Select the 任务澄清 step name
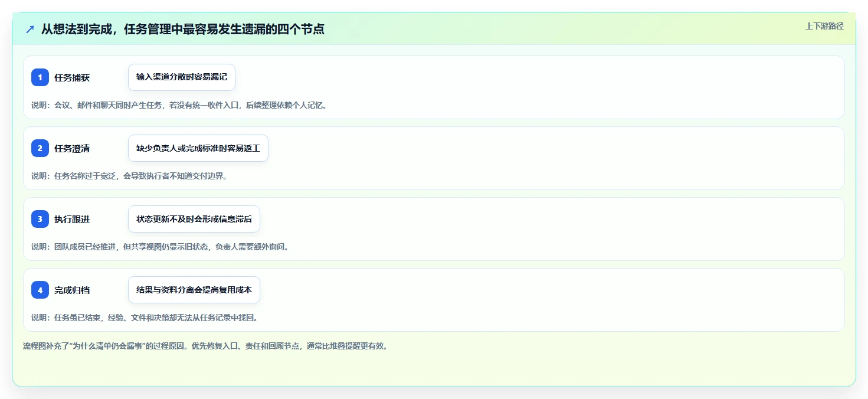The image size is (868, 399). click(x=72, y=149)
